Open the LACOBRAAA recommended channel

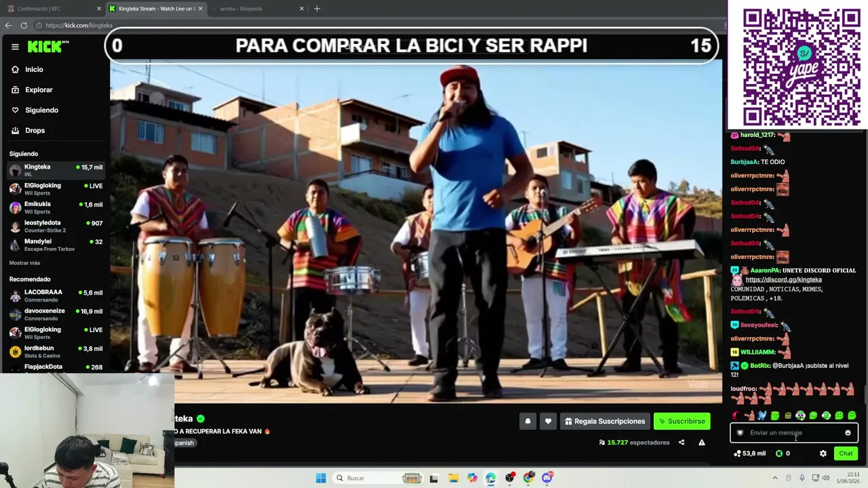click(x=56, y=296)
